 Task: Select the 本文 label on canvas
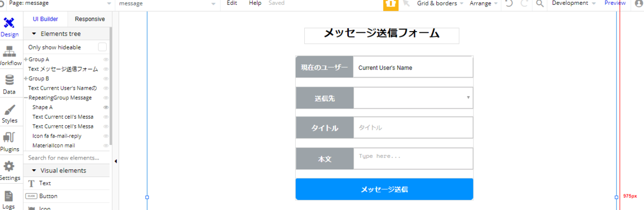click(x=325, y=159)
